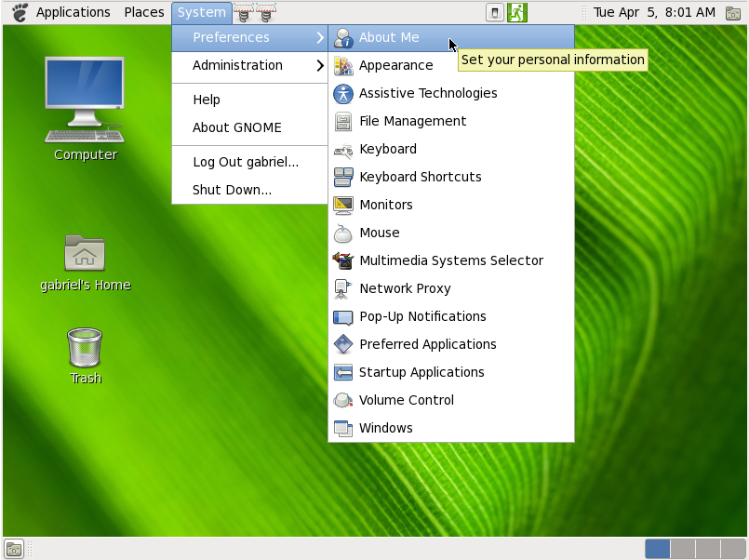Expand the Administration submenu
This screenshot has height=560, width=749.
249,65
